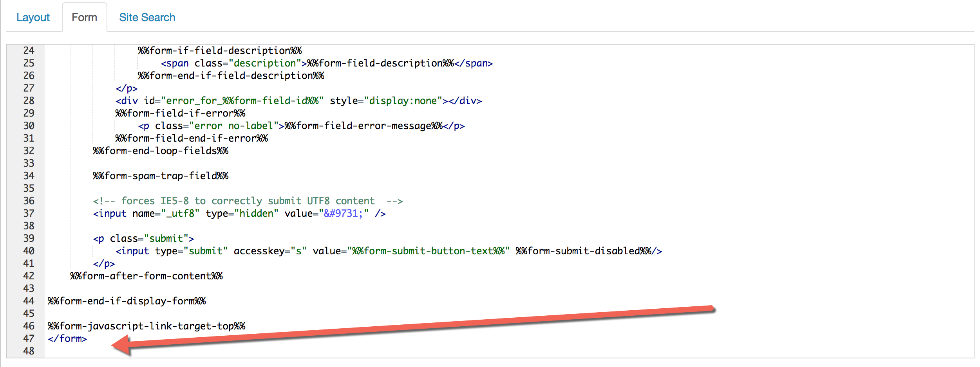This screenshot has height=367, width=980.
Task: Select the Form tab
Action: click(84, 18)
